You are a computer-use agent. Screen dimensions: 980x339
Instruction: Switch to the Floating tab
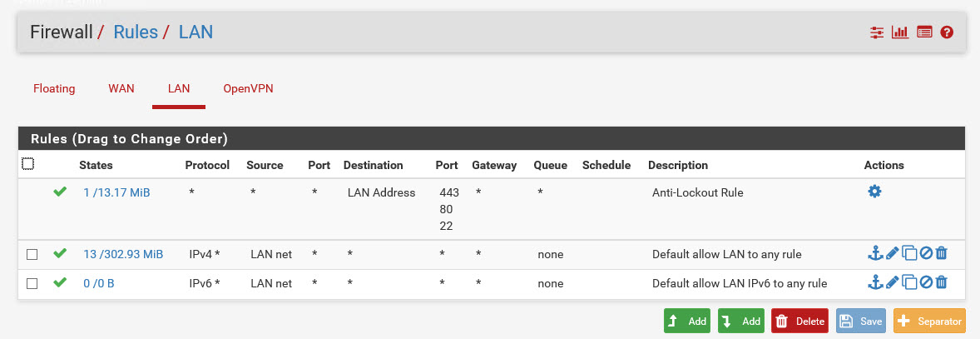[54, 88]
